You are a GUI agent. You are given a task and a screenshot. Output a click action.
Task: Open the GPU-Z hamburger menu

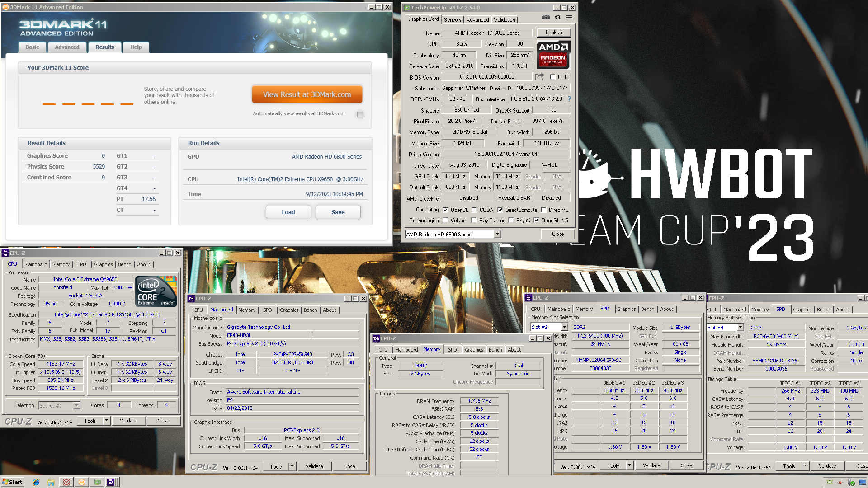pyautogui.click(x=570, y=17)
